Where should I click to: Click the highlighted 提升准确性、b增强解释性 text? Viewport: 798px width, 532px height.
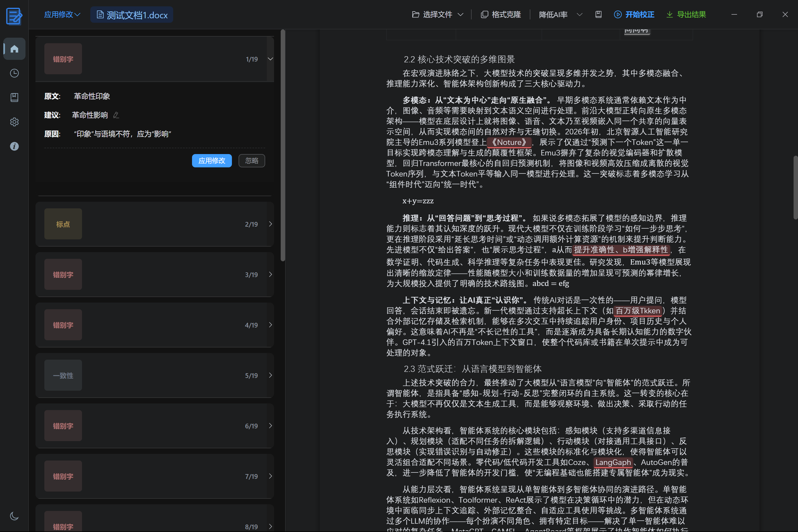coord(621,250)
